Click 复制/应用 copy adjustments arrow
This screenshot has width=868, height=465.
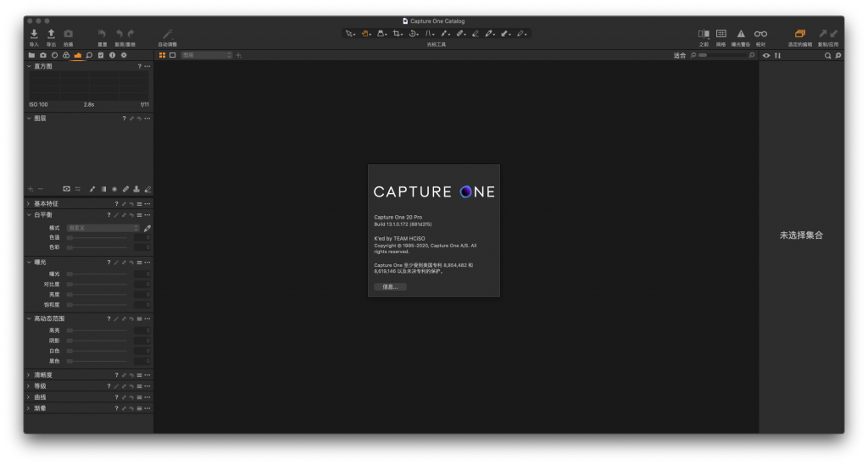823,34
